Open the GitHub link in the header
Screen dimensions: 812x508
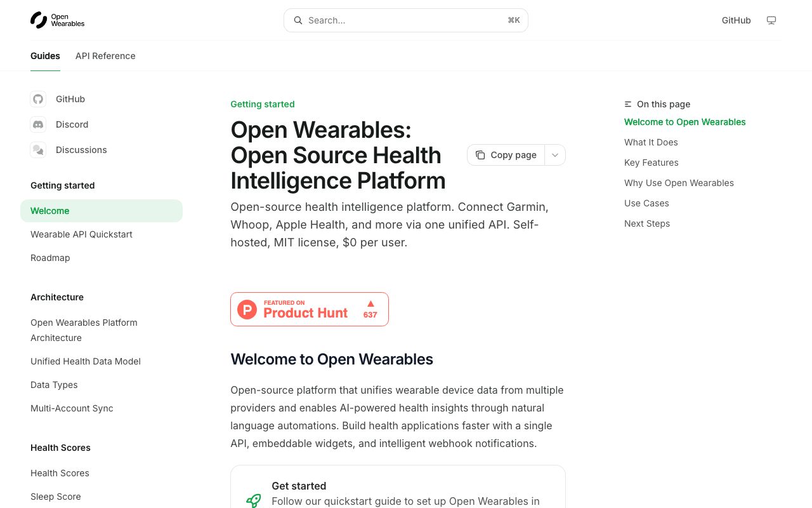point(736,20)
